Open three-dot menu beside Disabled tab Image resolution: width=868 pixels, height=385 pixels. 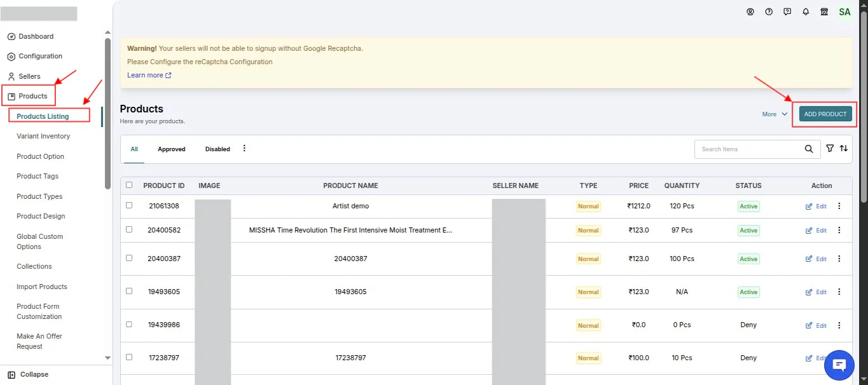pos(244,149)
